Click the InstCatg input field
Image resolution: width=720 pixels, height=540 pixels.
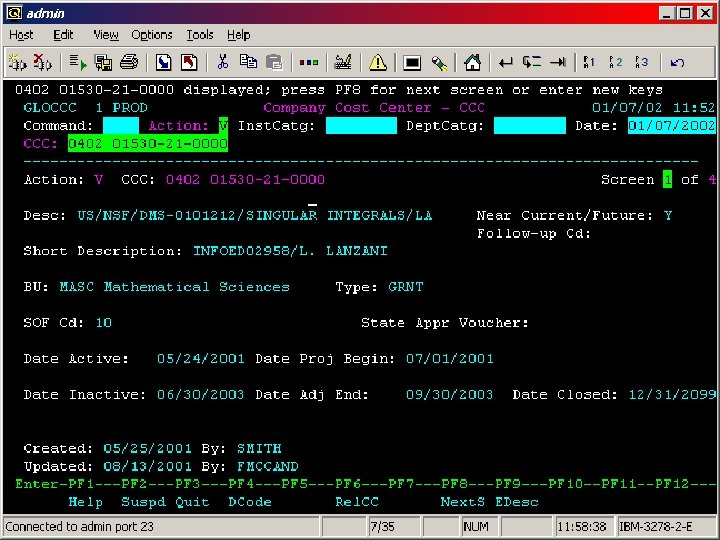pos(361,125)
